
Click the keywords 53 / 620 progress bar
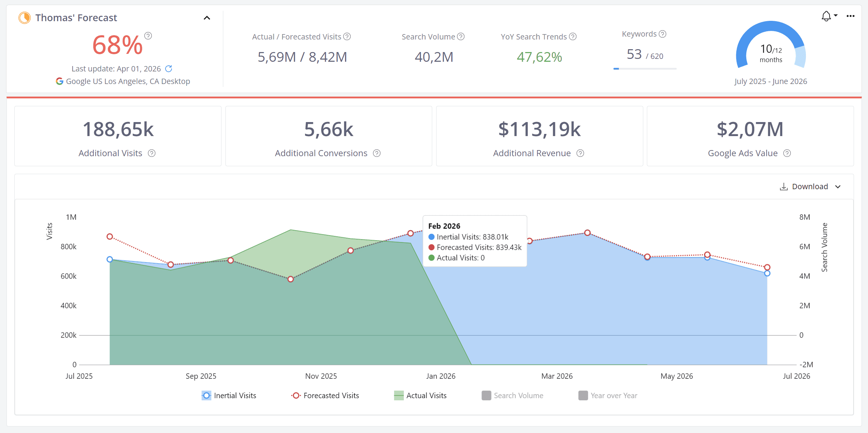click(645, 69)
